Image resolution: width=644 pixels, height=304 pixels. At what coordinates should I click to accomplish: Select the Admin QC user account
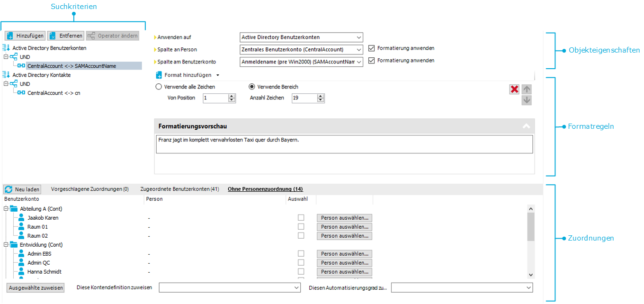(39, 263)
